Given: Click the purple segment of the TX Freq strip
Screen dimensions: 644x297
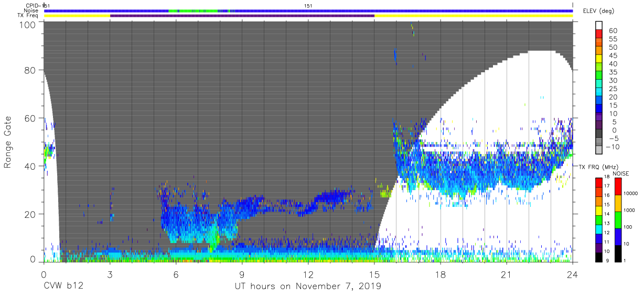Looking at the screenshot, I should pos(242,16).
